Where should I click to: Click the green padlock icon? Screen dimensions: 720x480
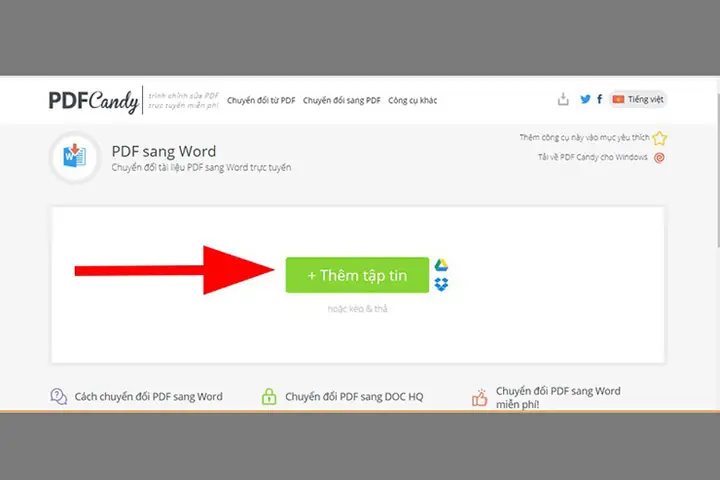pyautogui.click(x=269, y=396)
